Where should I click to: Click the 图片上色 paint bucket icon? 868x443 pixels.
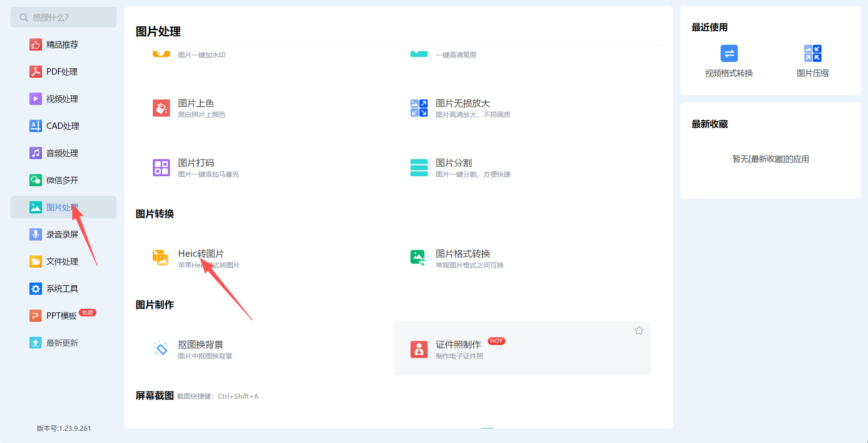click(161, 108)
